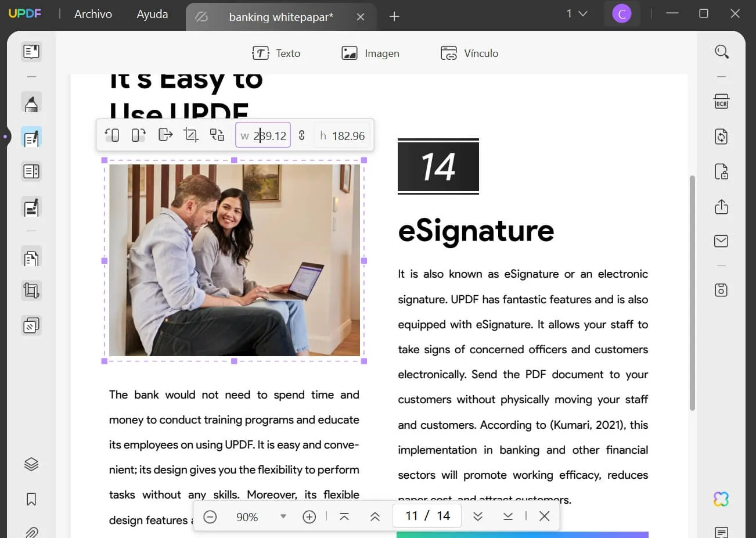Image resolution: width=756 pixels, height=538 pixels.
Task: Add Imagen to the PDF
Action: [370, 53]
